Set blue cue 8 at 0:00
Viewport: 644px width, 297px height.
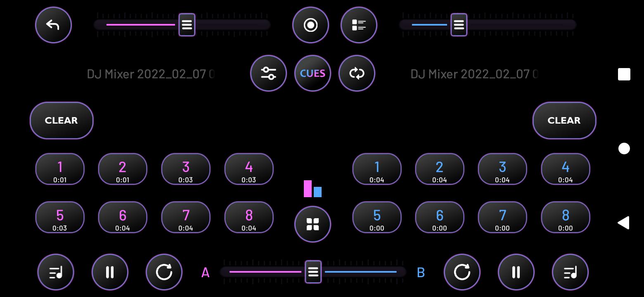tap(566, 217)
